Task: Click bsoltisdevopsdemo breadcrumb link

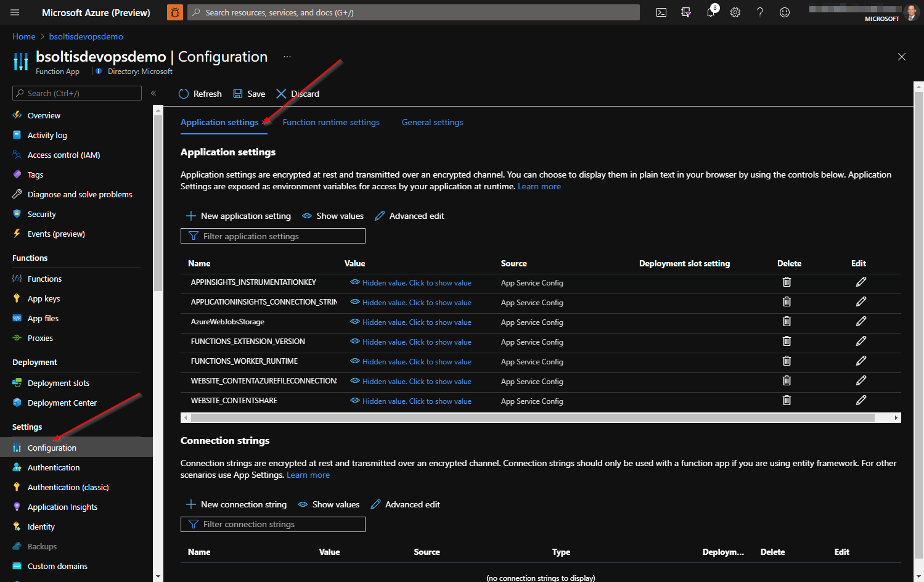Action: [x=86, y=36]
